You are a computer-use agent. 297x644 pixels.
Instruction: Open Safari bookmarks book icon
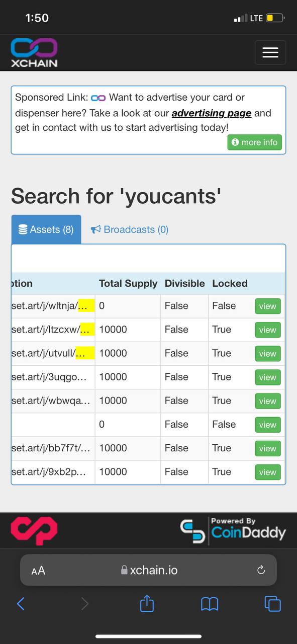[209, 603]
